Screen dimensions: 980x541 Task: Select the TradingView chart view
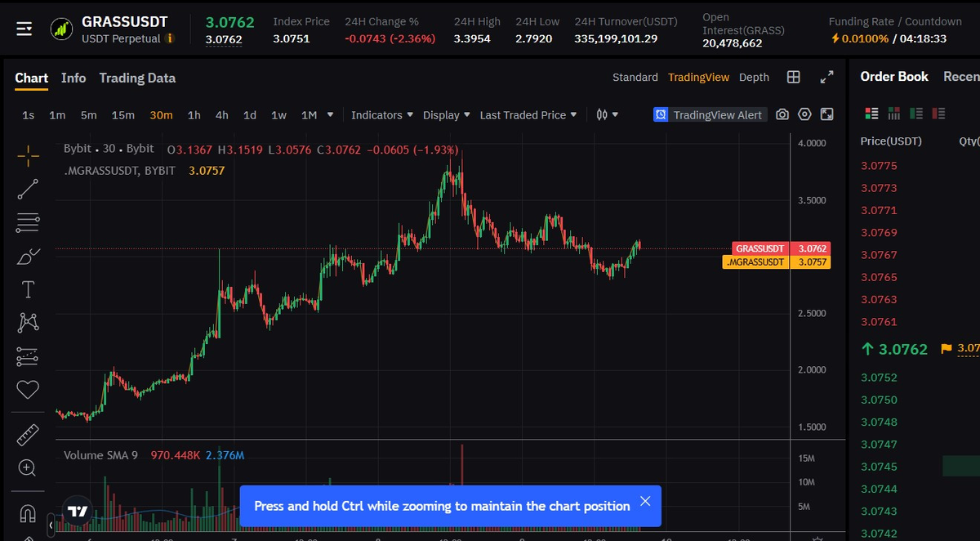[698, 77]
